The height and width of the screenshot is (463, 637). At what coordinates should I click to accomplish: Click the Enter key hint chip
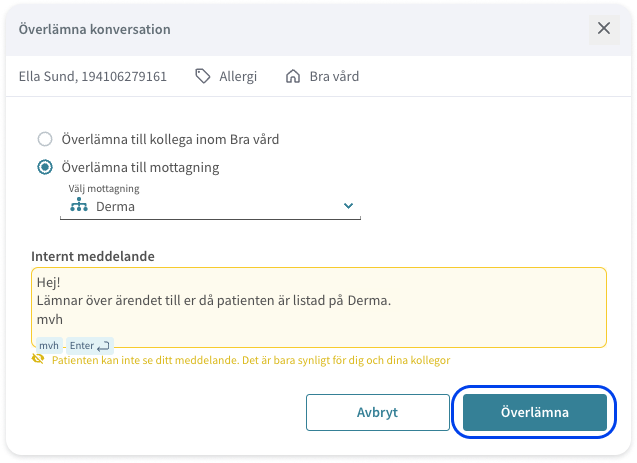point(90,346)
